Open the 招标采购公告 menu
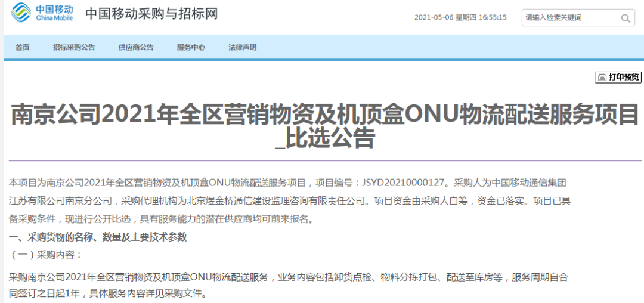Viewport: 644px width, 303px height. click(74, 48)
